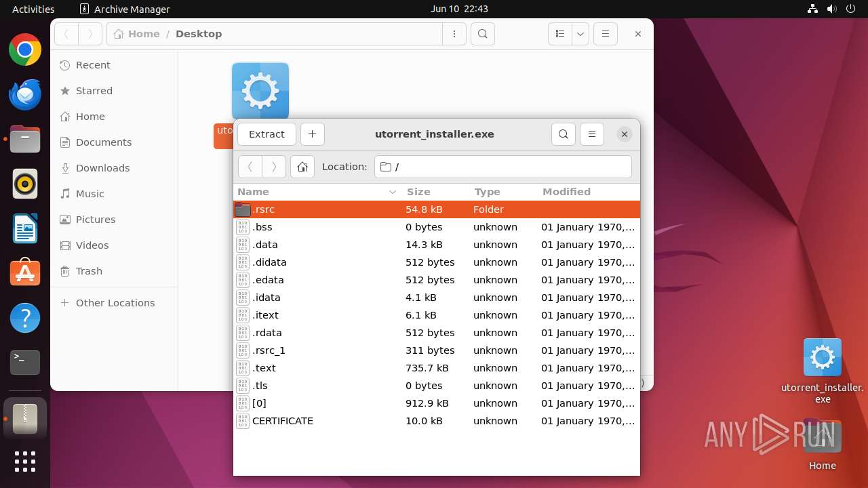Open Home in Files sidebar
Screen dimensions: 868x488
(114, 117)
